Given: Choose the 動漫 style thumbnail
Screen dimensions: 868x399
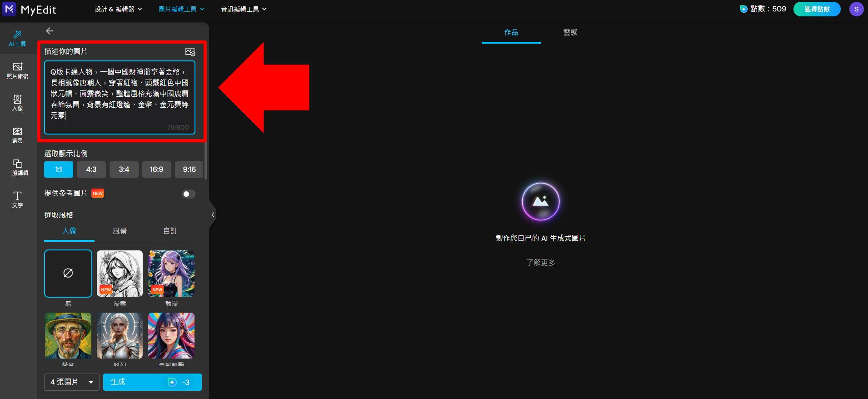Looking at the screenshot, I should (171, 274).
